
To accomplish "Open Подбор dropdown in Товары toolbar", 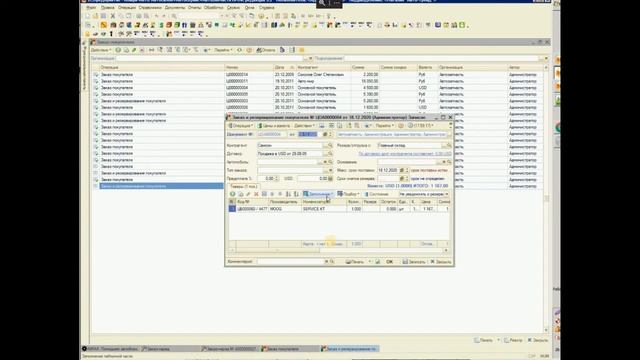I will pos(348,194).
